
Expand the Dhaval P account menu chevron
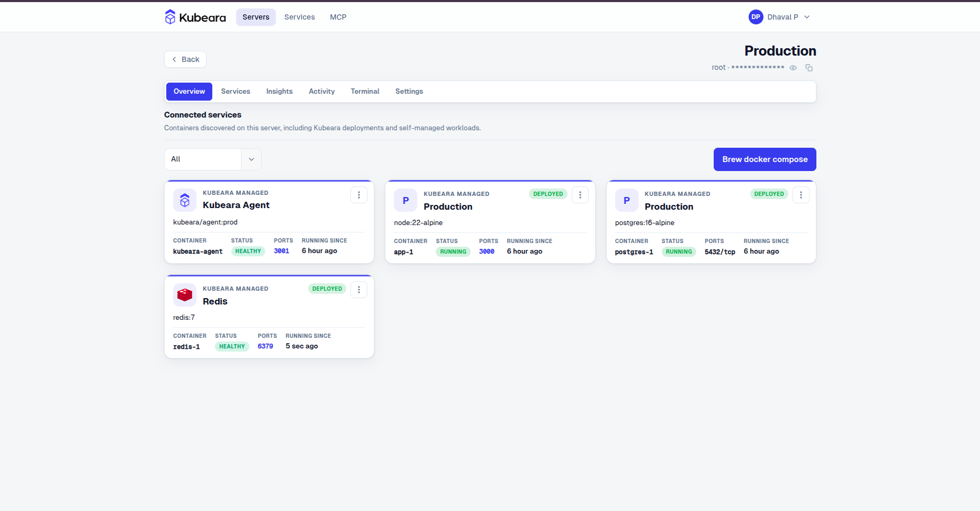click(807, 17)
